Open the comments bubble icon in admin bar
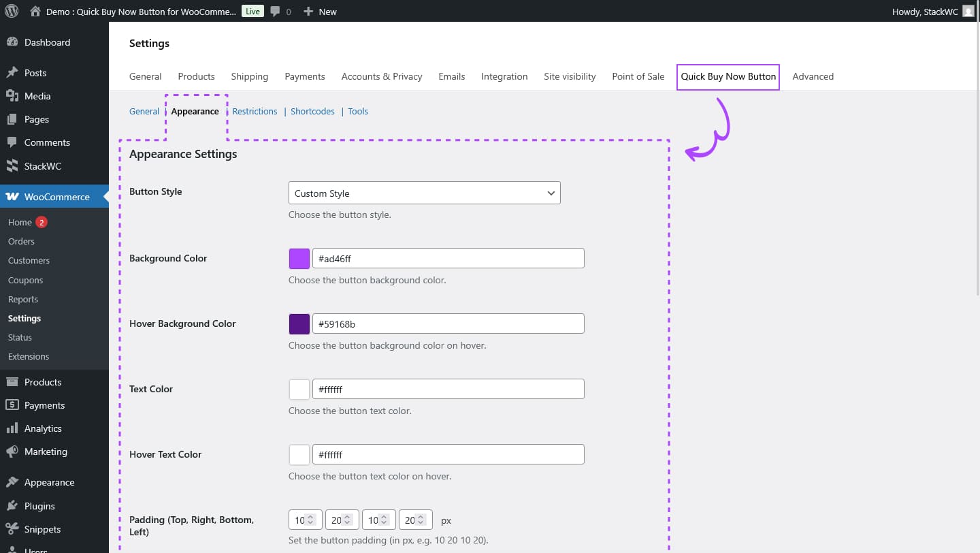Image resolution: width=980 pixels, height=553 pixels. [x=275, y=12]
